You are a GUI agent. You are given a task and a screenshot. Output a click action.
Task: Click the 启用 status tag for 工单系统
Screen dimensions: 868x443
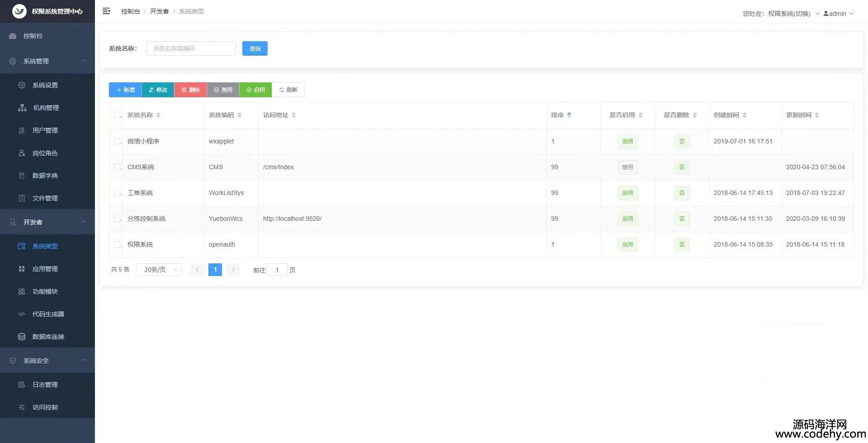pos(627,193)
